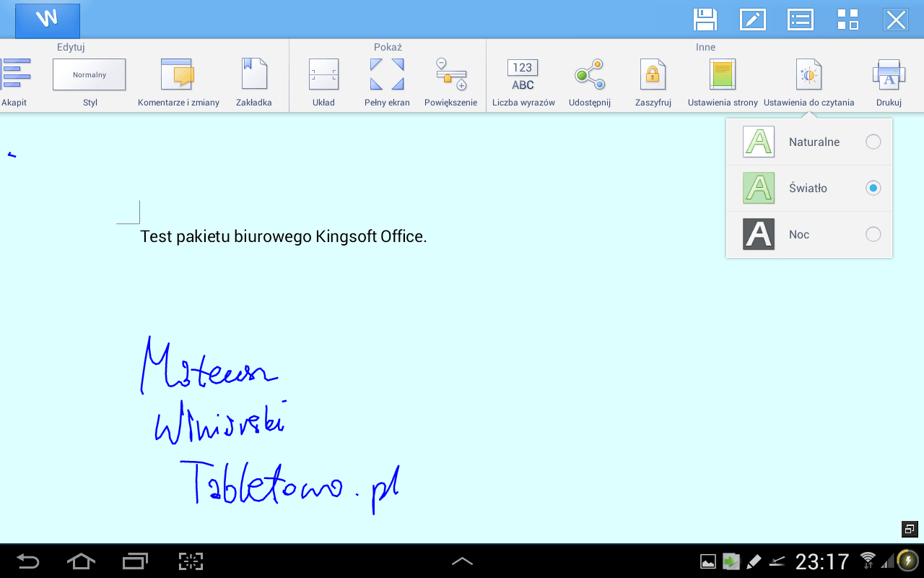Click the Edytuj section label
Viewport: 924px width, 578px height.
[x=71, y=47]
